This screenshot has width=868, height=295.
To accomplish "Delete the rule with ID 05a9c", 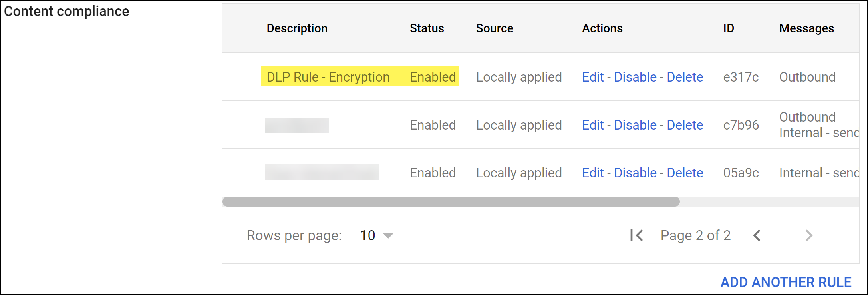I will 685,173.
